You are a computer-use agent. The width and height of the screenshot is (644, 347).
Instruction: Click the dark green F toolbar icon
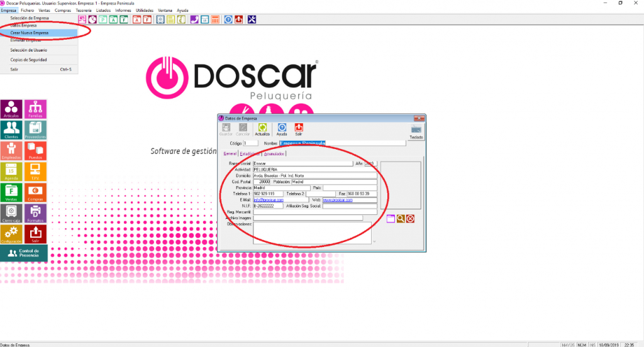[x=123, y=19]
